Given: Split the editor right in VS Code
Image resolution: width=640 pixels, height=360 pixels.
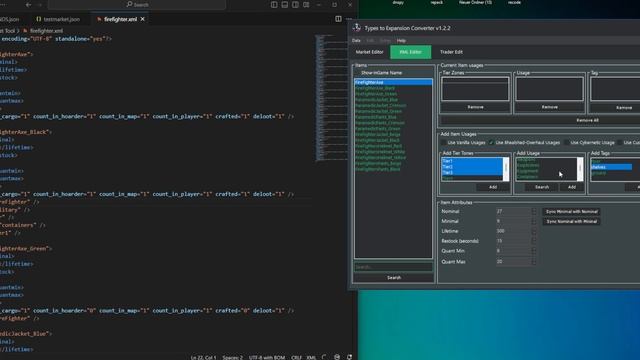Looking at the screenshot, I should 338,19.
